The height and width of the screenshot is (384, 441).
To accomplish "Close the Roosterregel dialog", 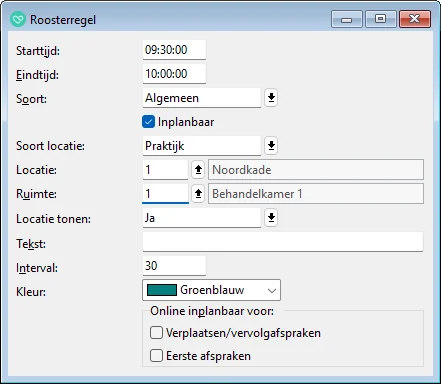I will click(415, 19).
